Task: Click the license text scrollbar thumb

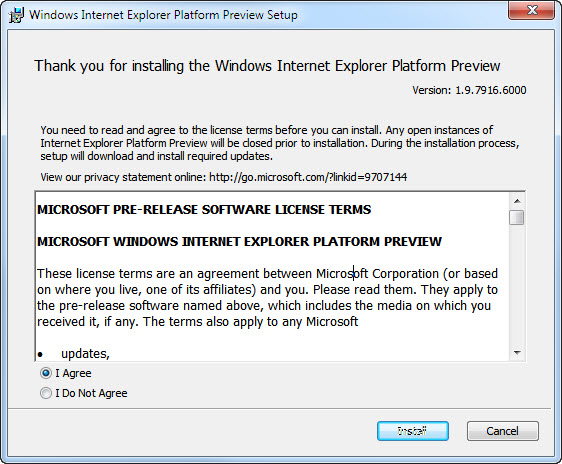Action: pos(517,217)
